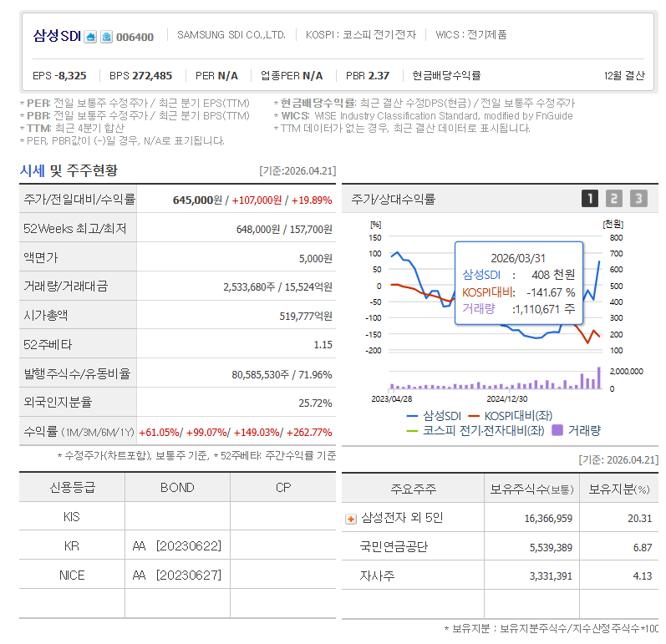Select the KR bond rating AA [20230622]
This screenshot has width=666, height=644.
point(176,546)
